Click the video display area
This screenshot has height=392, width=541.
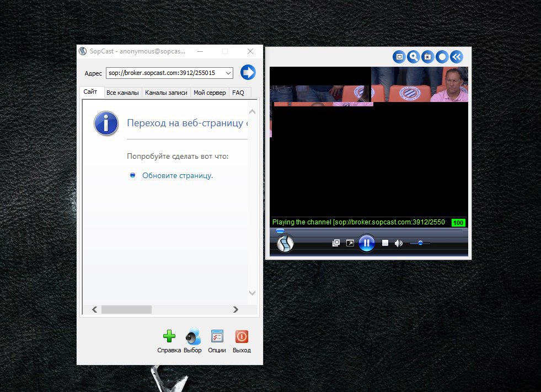368,142
